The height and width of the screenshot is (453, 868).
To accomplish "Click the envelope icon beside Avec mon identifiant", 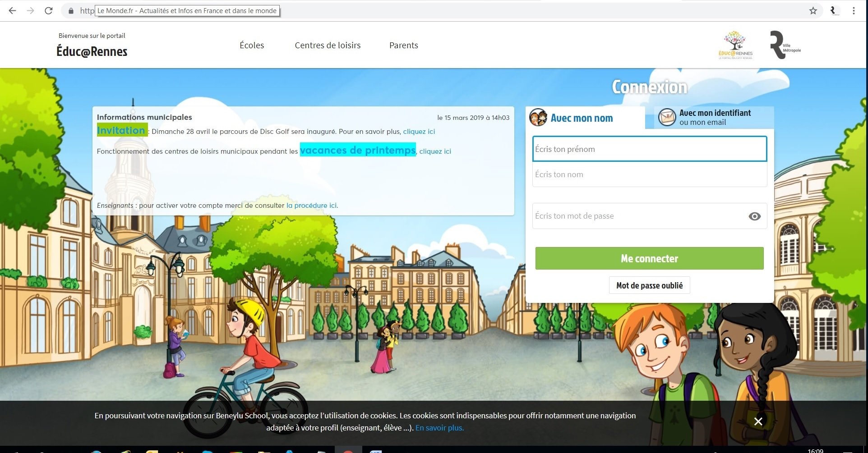I will [667, 117].
